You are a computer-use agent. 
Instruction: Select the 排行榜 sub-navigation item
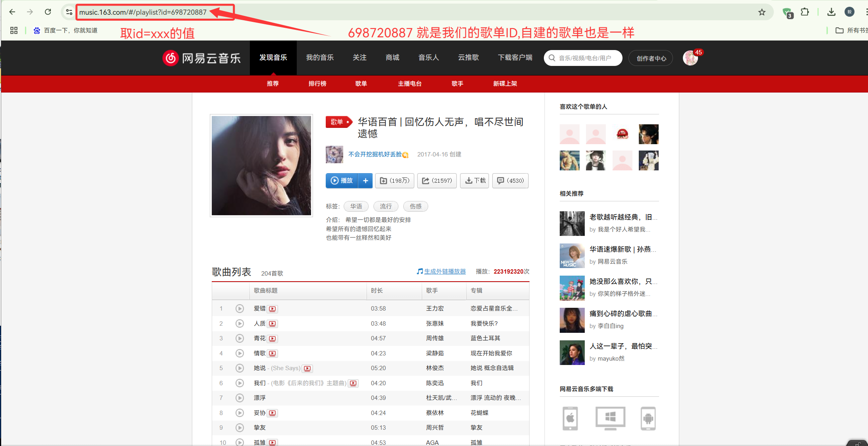[317, 84]
